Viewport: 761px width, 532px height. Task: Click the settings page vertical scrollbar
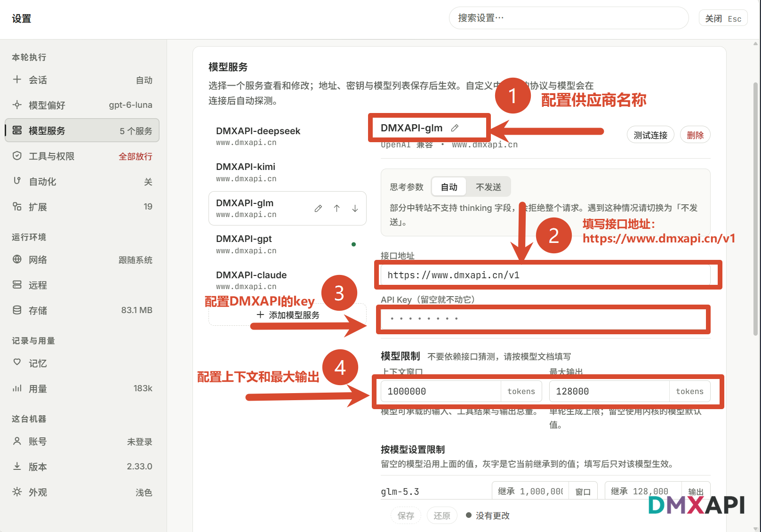tap(756, 209)
